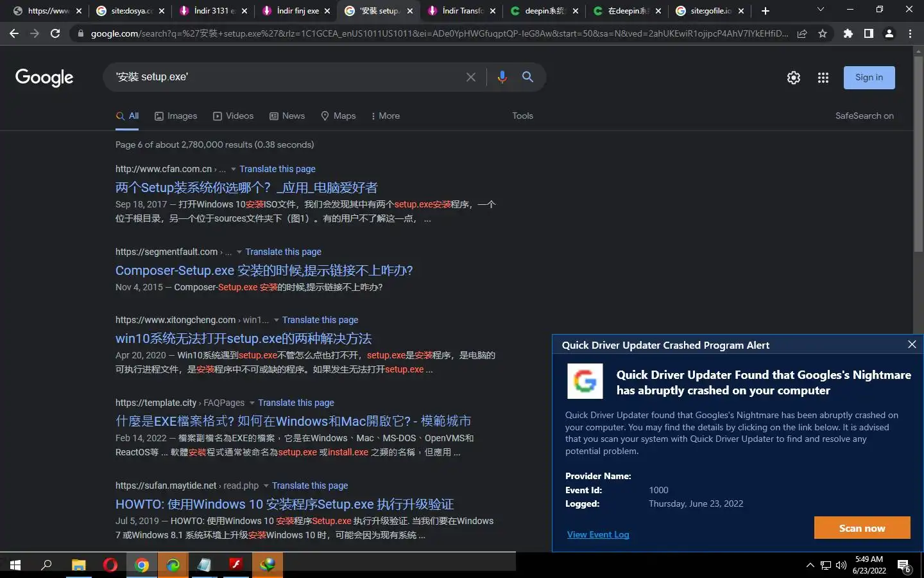Expand the dropdown arrow beside xitongcheng.com
The image size is (924, 578).
pos(277,320)
